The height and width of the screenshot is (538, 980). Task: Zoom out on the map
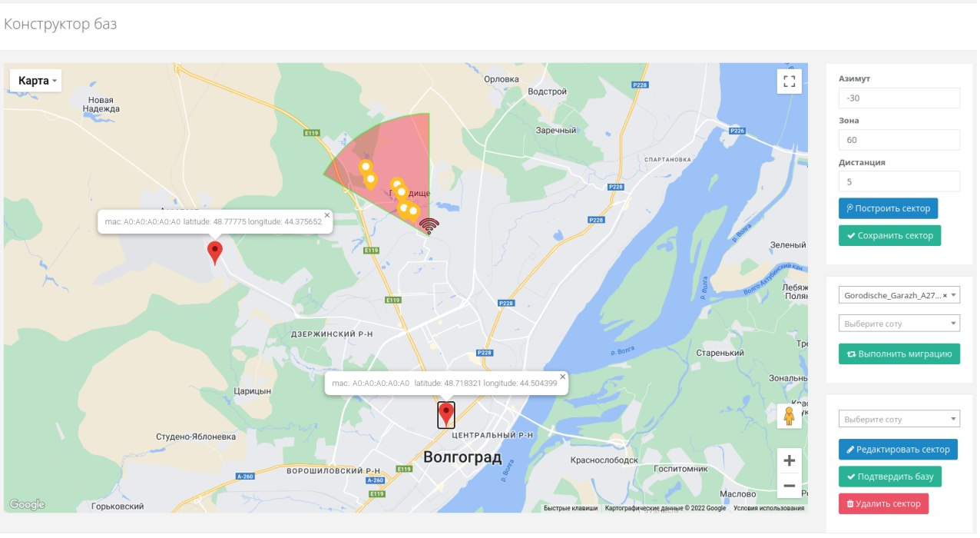pyautogui.click(x=789, y=486)
